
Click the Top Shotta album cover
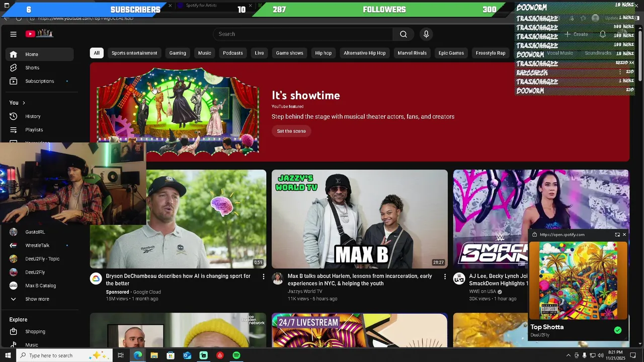(578, 281)
